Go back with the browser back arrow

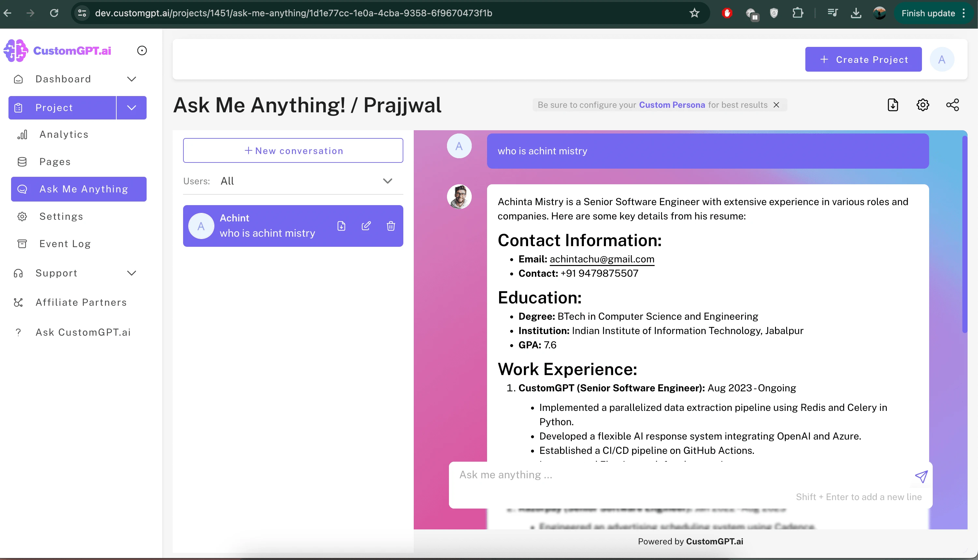7,13
